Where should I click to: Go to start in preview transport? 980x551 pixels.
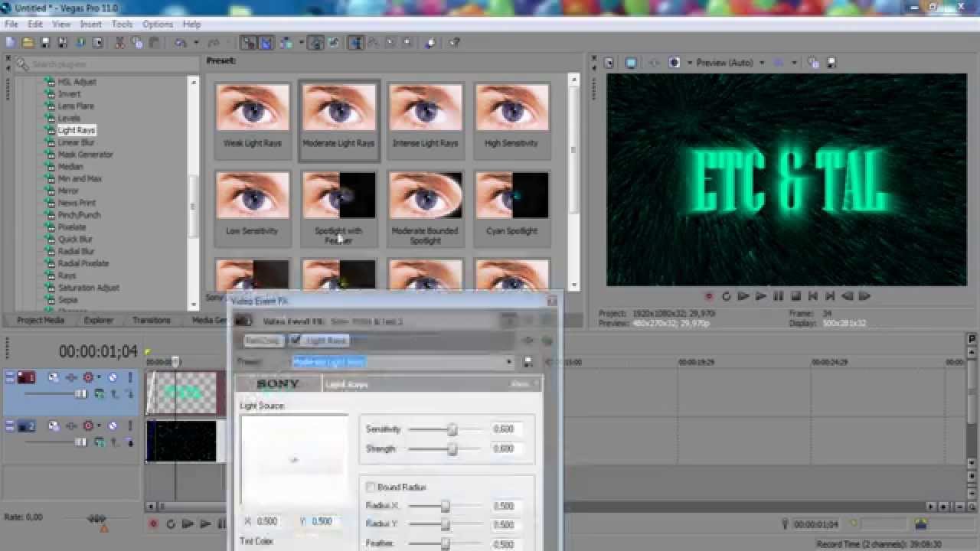(x=813, y=296)
